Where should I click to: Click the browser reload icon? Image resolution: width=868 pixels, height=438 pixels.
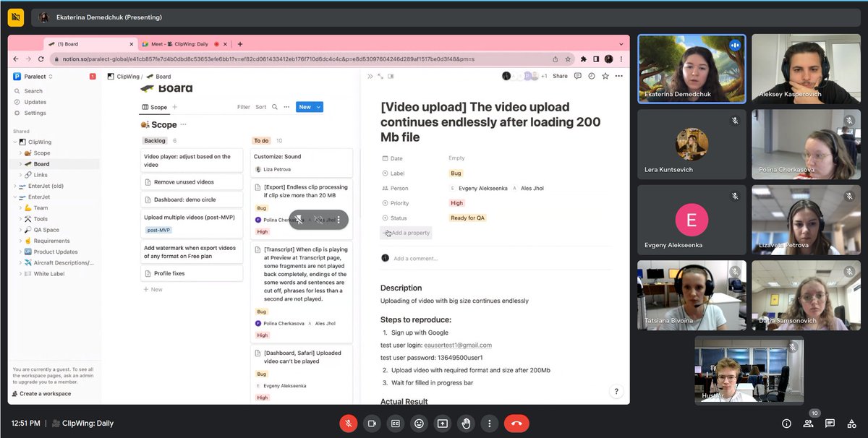click(x=41, y=59)
